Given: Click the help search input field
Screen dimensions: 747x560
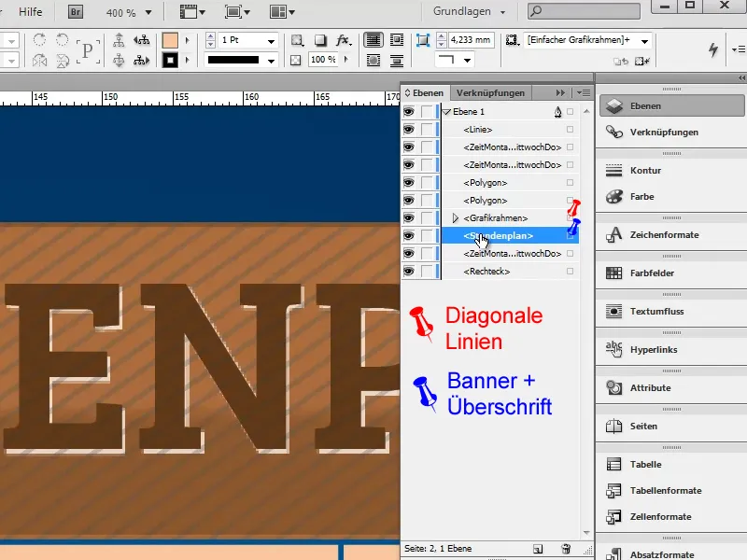Looking at the screenshot, I should click(x=584, y=11).
